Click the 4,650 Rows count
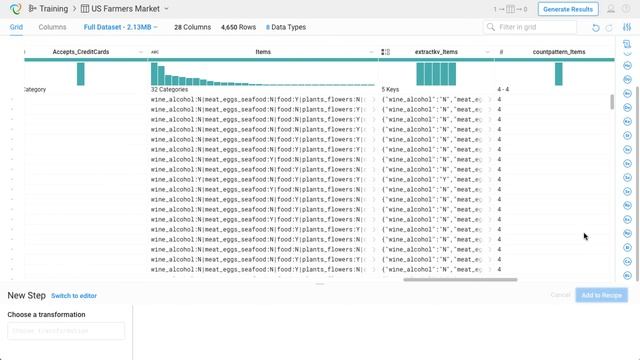The width and height of the screenshot is (640, 360). click(238, 27)
